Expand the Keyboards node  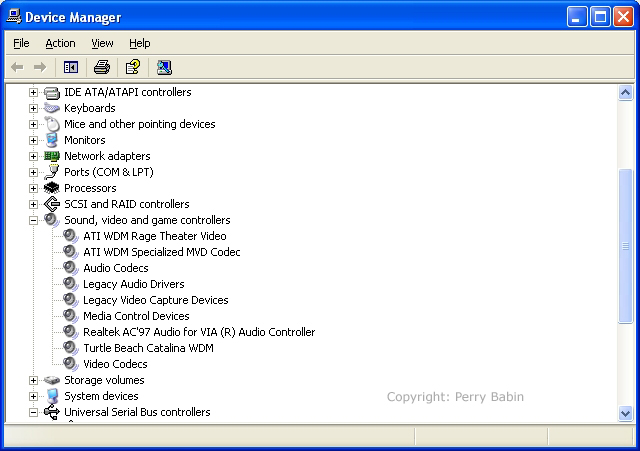pyautogui.click(x=33, y=109)
